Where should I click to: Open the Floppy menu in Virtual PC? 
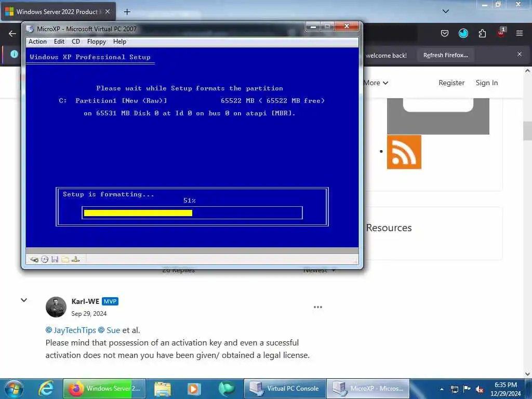pyautogui.click(x=96, y=42)
